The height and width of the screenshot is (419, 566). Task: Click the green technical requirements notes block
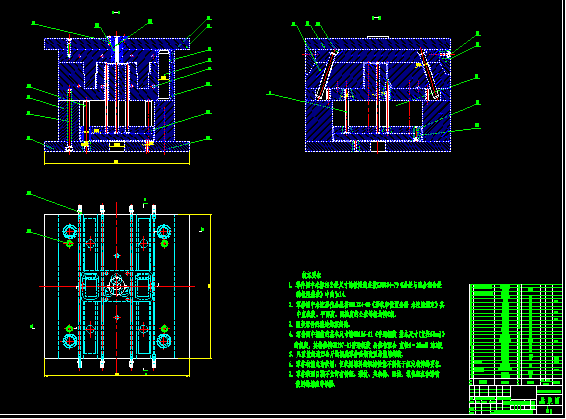(x=367, y=329)
